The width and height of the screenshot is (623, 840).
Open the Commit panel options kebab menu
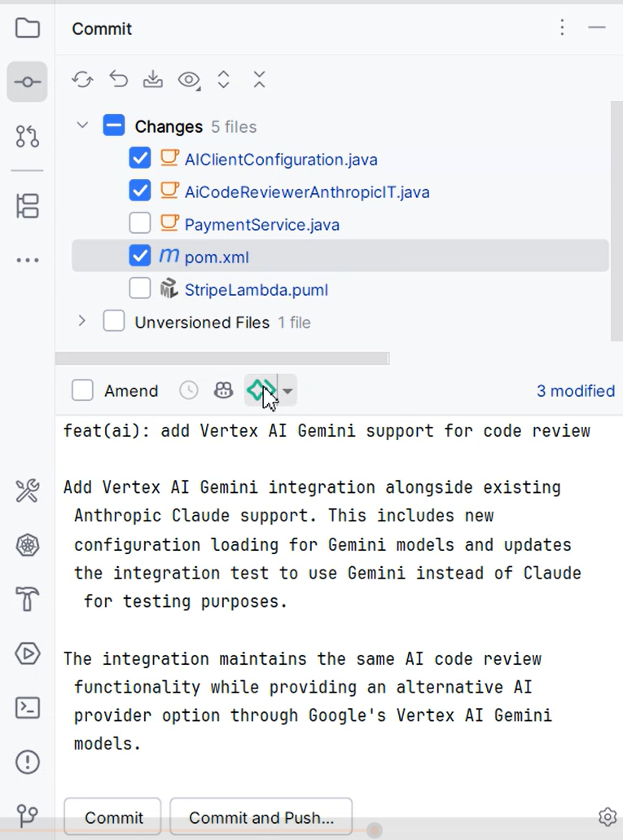pos(562,27)
